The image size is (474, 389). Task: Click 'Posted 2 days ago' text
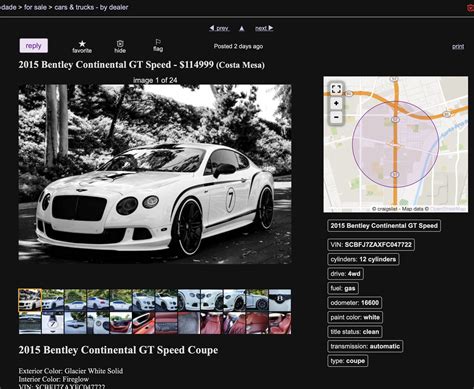coord(238,46)
